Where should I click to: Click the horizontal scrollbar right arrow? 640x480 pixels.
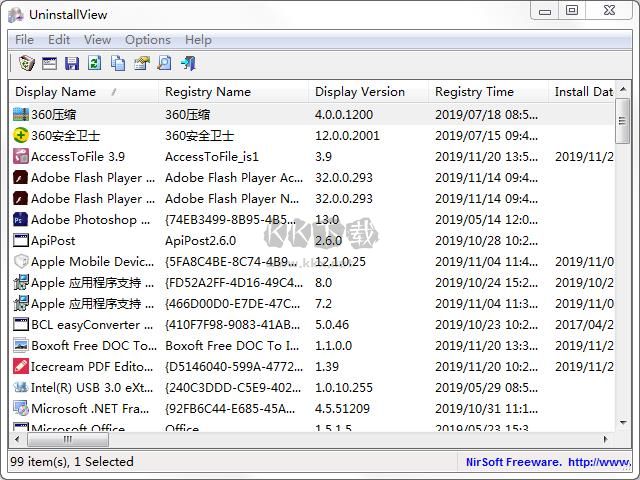point(606,439)
